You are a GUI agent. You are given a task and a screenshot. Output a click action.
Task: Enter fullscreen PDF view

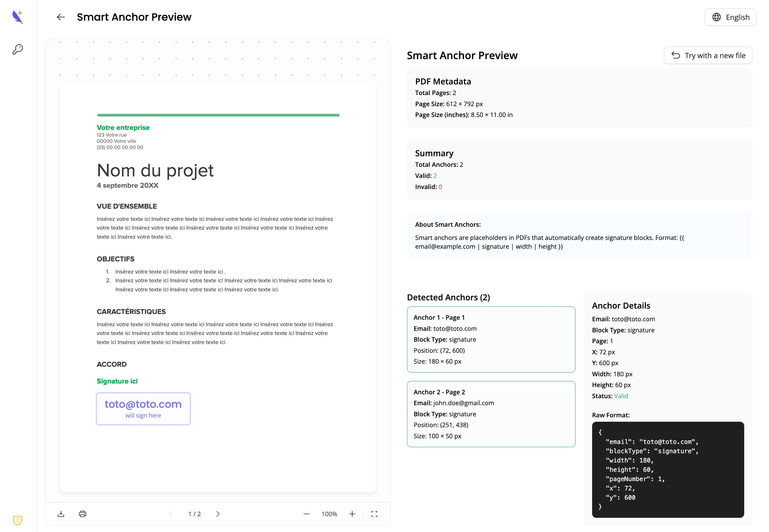coord(374,514)
